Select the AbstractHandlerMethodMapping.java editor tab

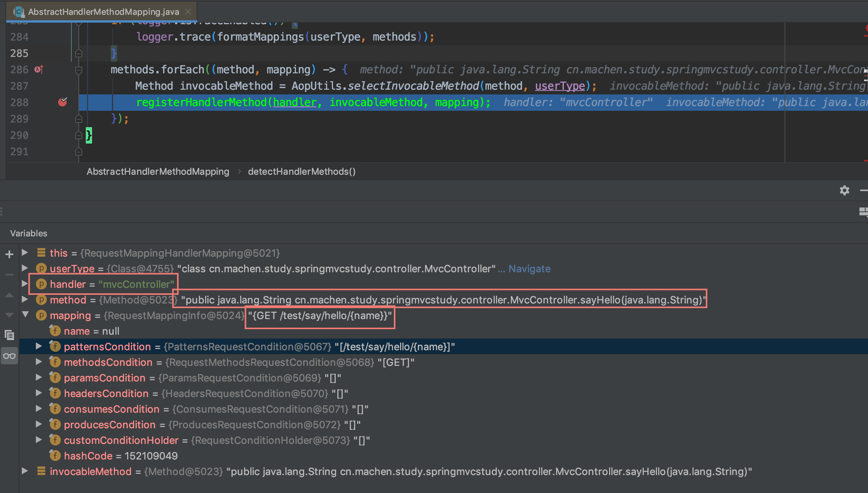(101, 12)
